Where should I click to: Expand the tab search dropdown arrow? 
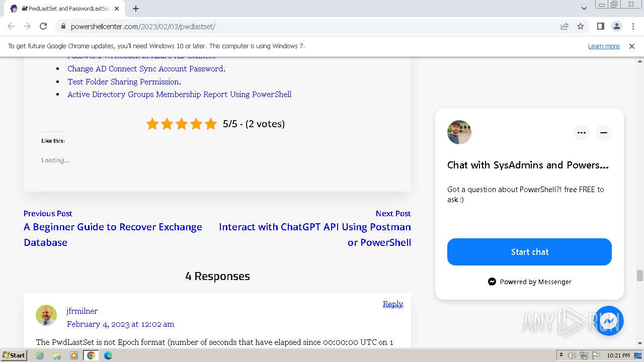[584, 9]
